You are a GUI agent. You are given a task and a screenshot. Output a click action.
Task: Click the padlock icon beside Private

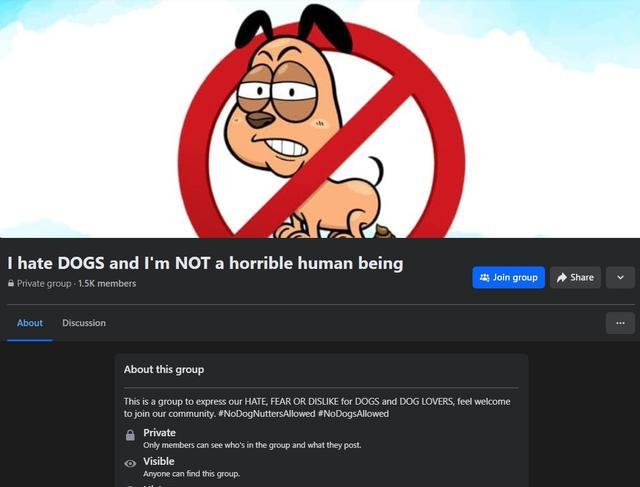[x=130, y=435]
